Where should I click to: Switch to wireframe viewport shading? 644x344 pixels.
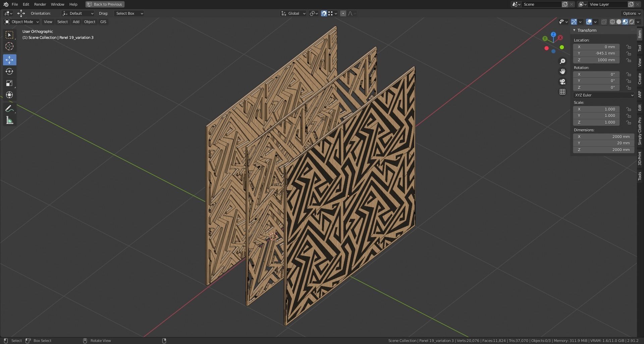[x=612, y=22]
